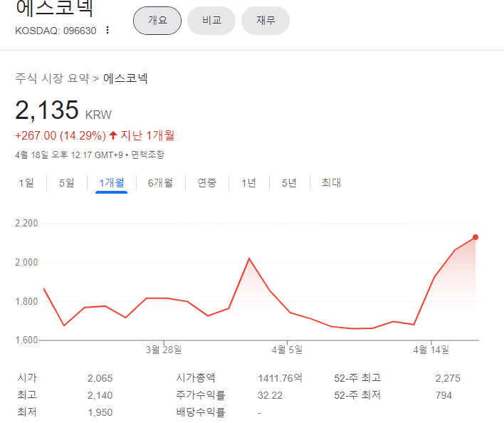504x423 pixels.
Task: Switch the chart to the 6개월 range
Action: point(160,183)
